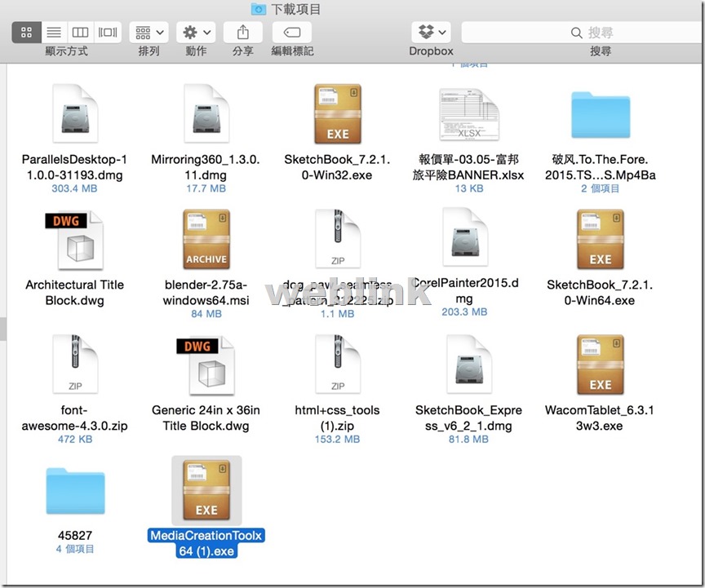Click the MediaCreationToolx64 (1).exe filename label

tap(206, 543)
